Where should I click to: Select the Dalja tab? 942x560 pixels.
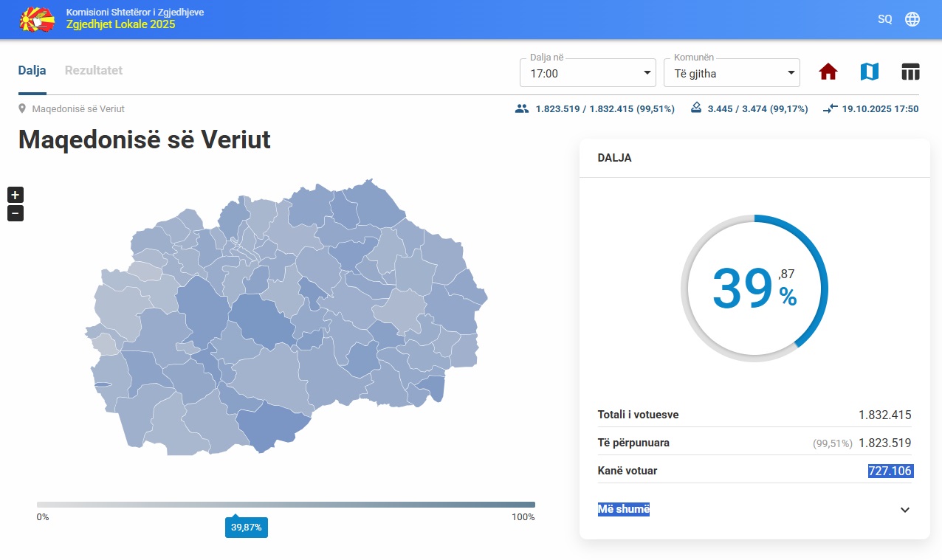[32, 71]
